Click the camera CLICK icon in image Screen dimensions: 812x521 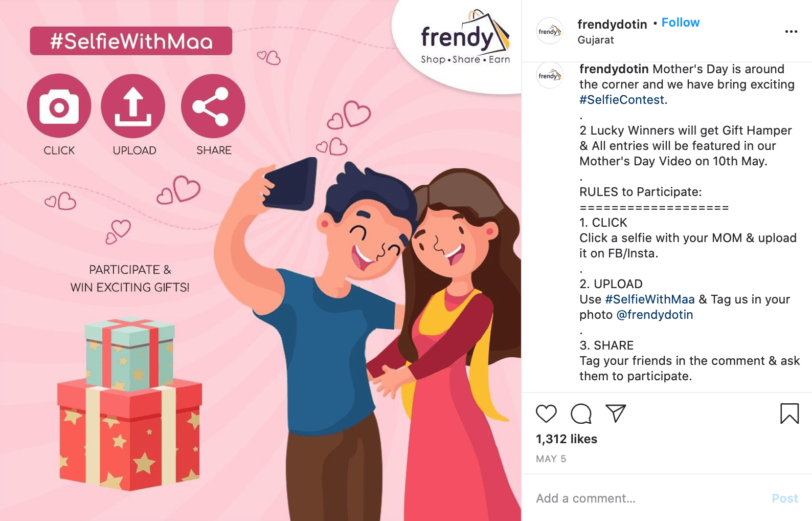59,106
